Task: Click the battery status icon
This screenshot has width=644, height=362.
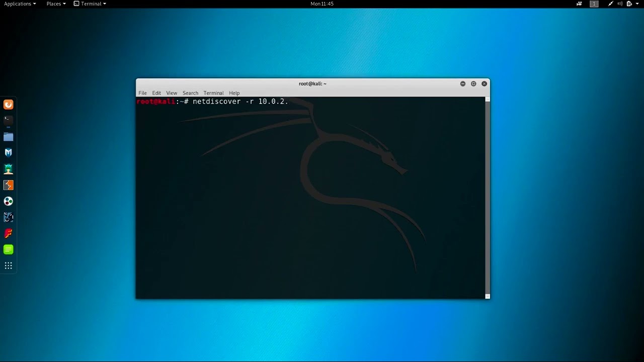Action: pyautogui.click(x=629, y=4)
